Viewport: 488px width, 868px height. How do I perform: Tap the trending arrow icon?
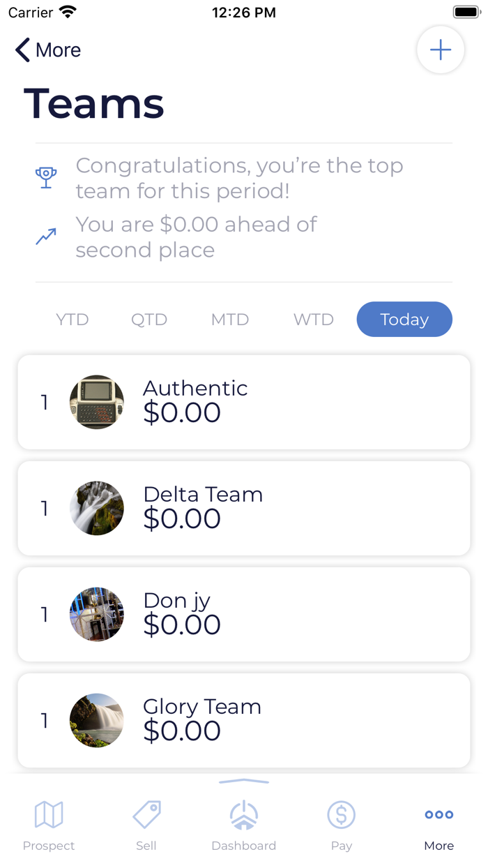pos(46,237)
